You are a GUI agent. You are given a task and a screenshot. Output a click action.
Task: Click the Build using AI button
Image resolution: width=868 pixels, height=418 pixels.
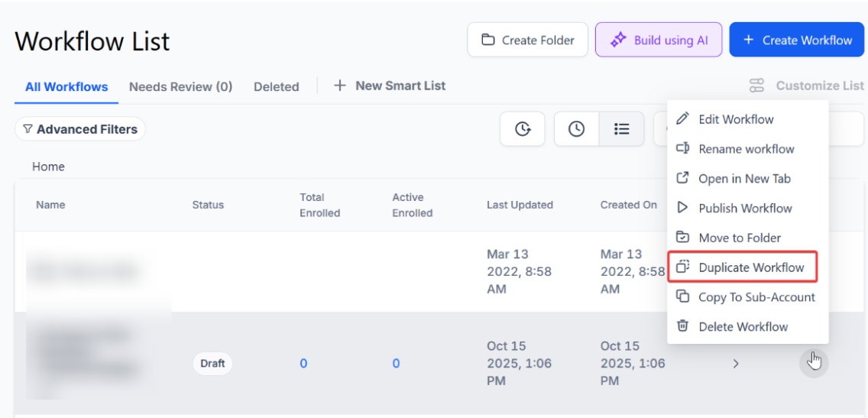coord(658,40)
